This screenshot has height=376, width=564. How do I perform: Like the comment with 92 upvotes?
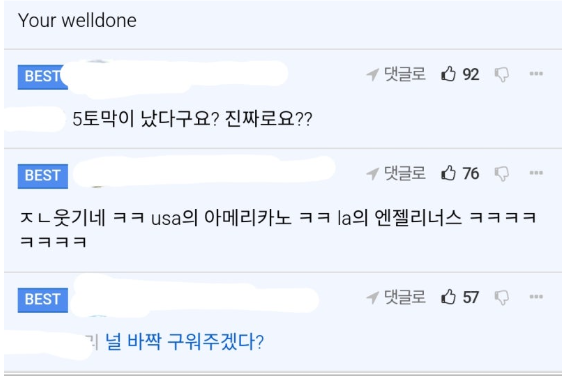448,74
